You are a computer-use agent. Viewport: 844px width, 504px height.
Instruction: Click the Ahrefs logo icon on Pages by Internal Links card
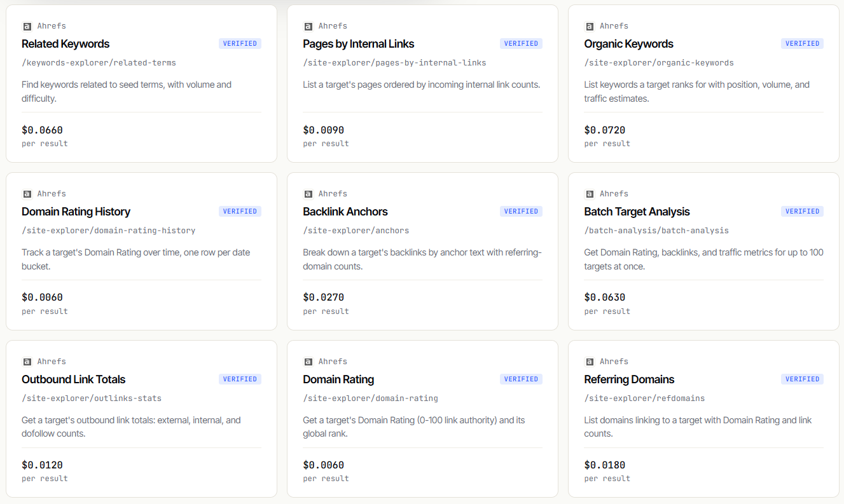(308, 26)
